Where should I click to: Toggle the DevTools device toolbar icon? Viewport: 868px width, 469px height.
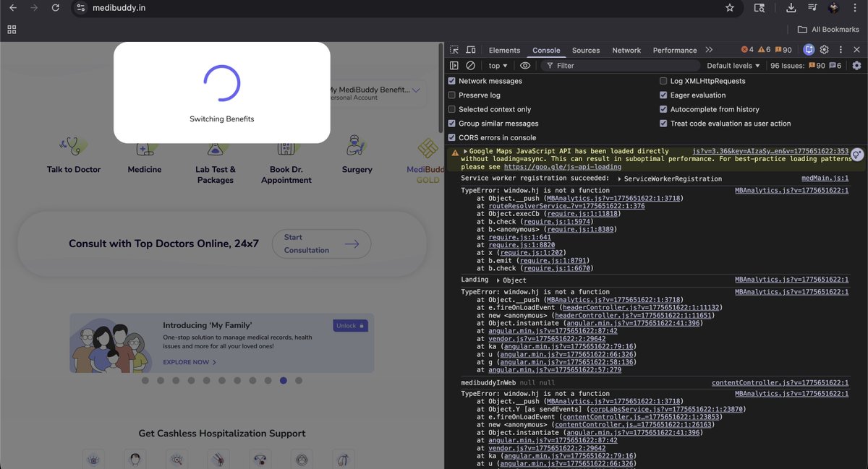coord(471,50)
